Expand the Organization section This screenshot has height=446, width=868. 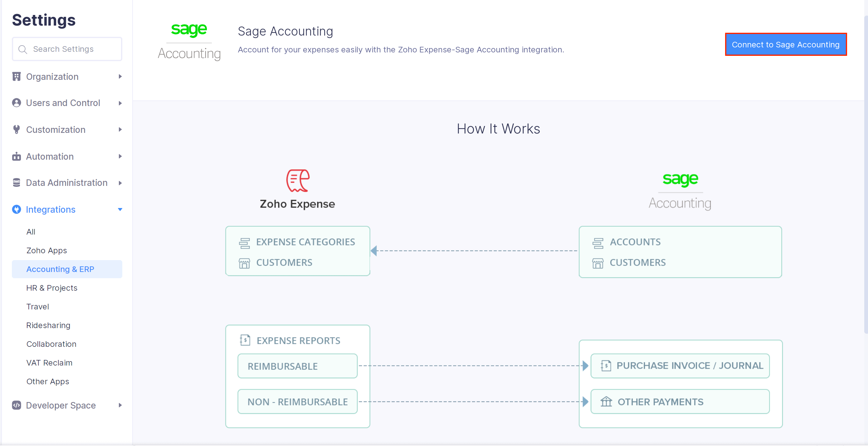pos(120,76)
